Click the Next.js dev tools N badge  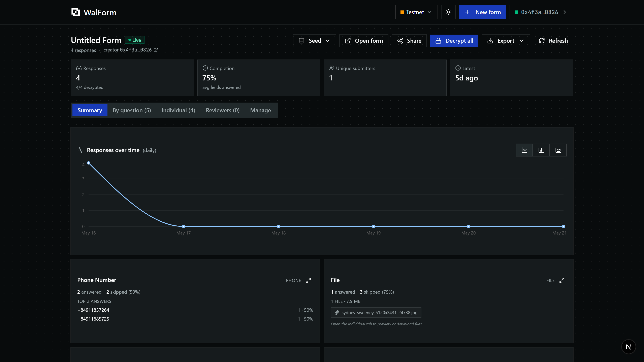coord(629,347)
